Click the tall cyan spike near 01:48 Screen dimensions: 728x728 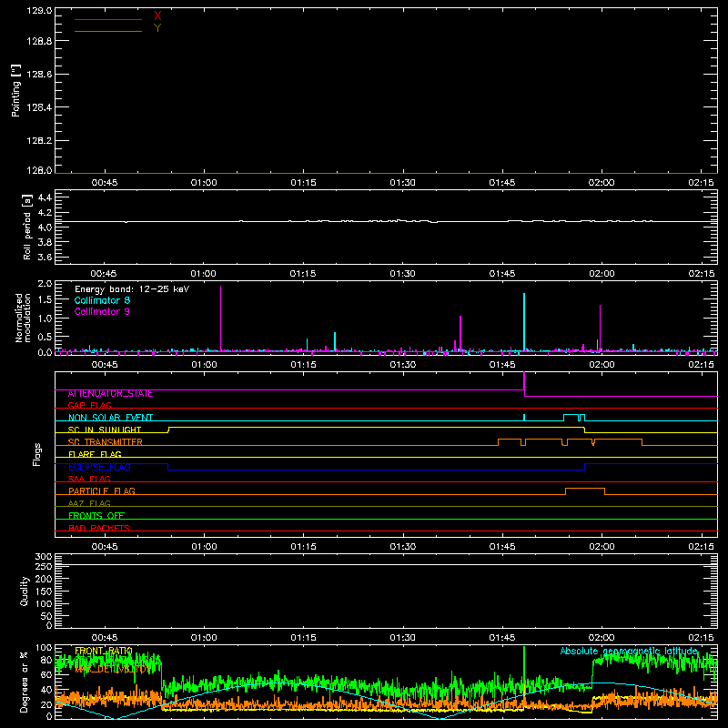[524, 322]
